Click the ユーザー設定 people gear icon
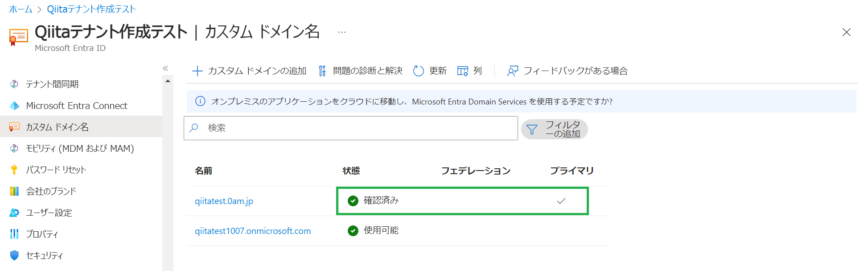This screenshot has width=868, height=271. (x=14, y=213)
